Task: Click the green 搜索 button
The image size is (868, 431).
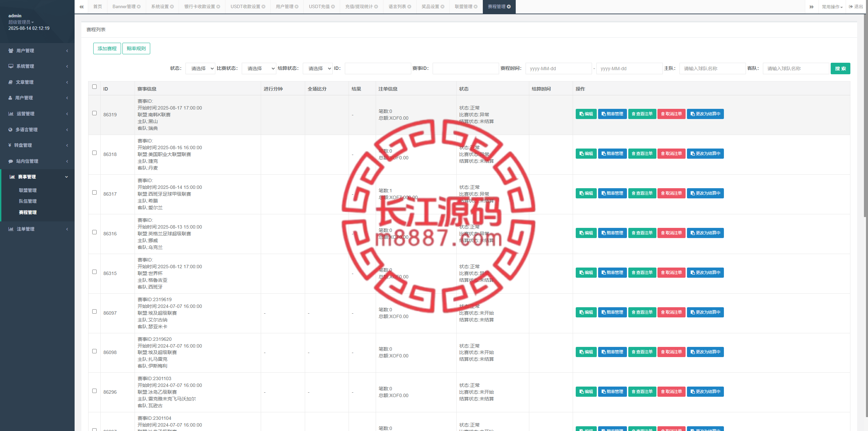Action: tap(840, 68)
